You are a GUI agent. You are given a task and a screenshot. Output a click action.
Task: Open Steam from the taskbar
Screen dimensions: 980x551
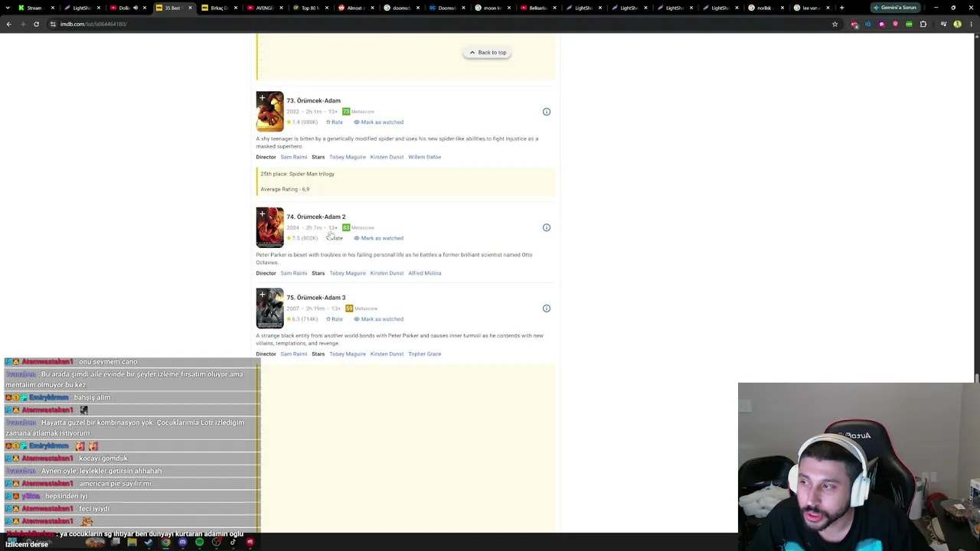(x=149, y=543)
